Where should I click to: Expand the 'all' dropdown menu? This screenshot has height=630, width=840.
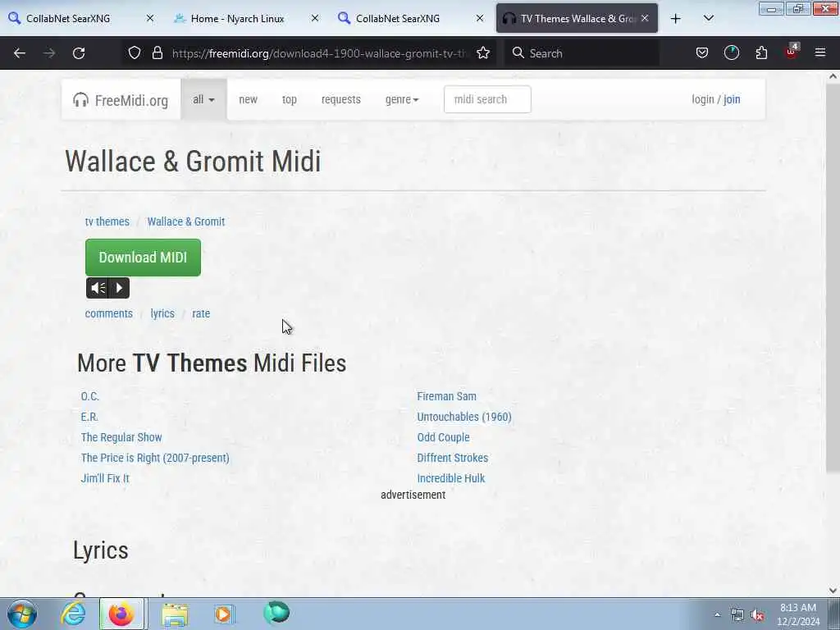click(x=203, y=99)
